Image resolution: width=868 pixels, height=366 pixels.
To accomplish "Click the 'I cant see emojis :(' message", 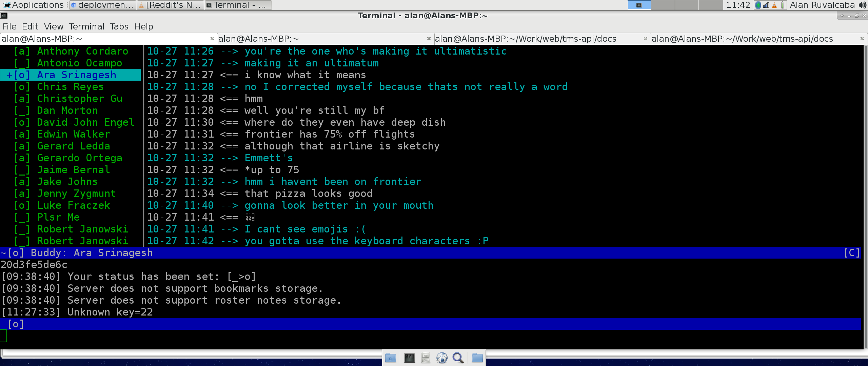I will (x=305, y=229).
